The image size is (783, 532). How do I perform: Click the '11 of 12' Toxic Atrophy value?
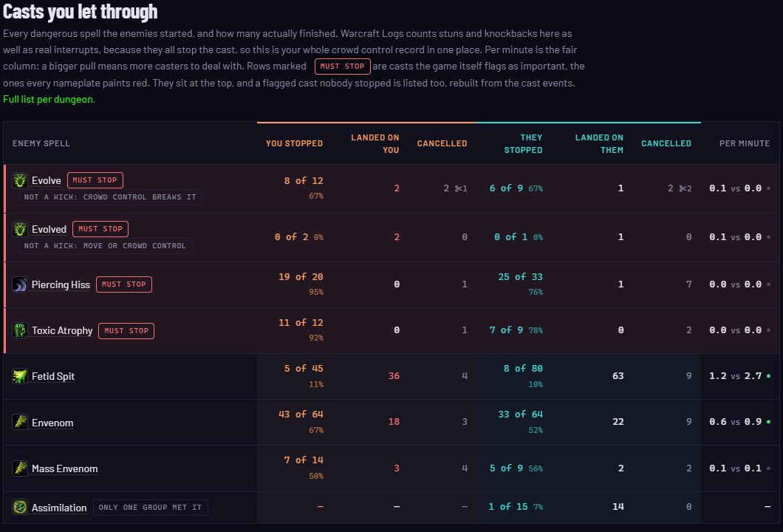301,323
